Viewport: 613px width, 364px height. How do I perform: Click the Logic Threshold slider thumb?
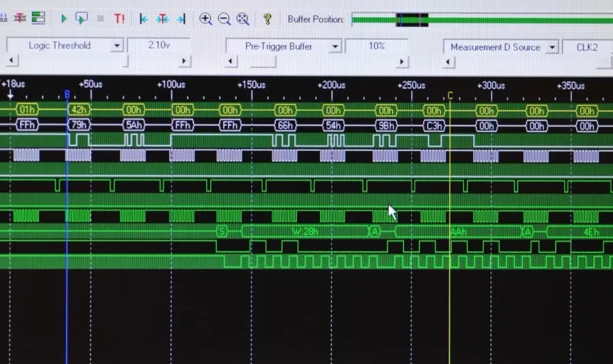126,61
